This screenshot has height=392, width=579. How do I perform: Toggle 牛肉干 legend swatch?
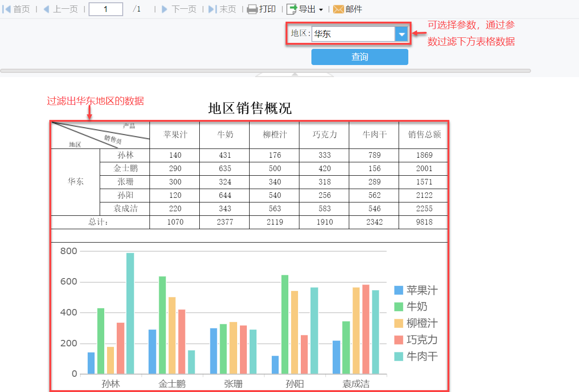click(399, 356)
